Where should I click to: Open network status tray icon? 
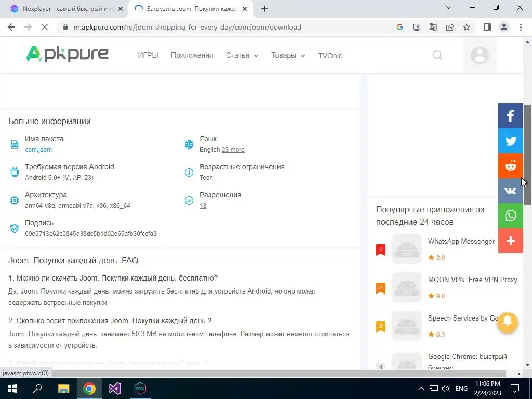(x=434, y=389)
